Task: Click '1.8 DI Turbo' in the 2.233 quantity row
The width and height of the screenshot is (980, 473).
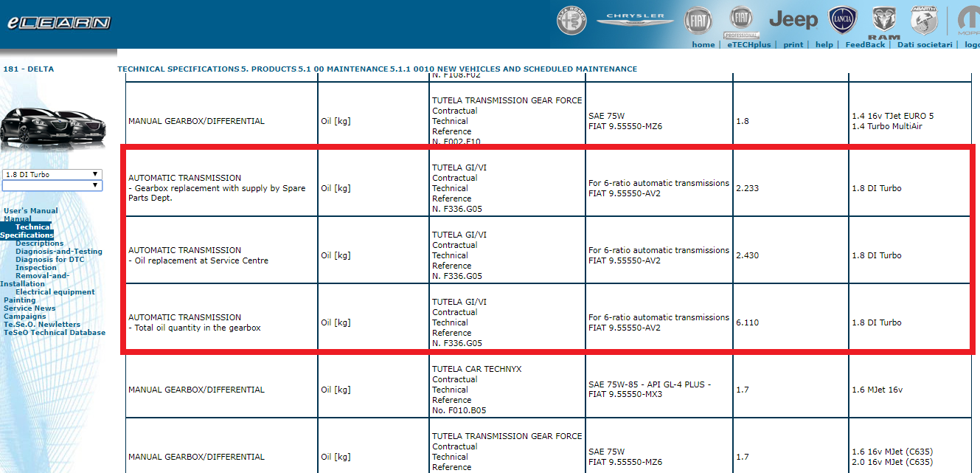Action: click(x=876, y=188)
